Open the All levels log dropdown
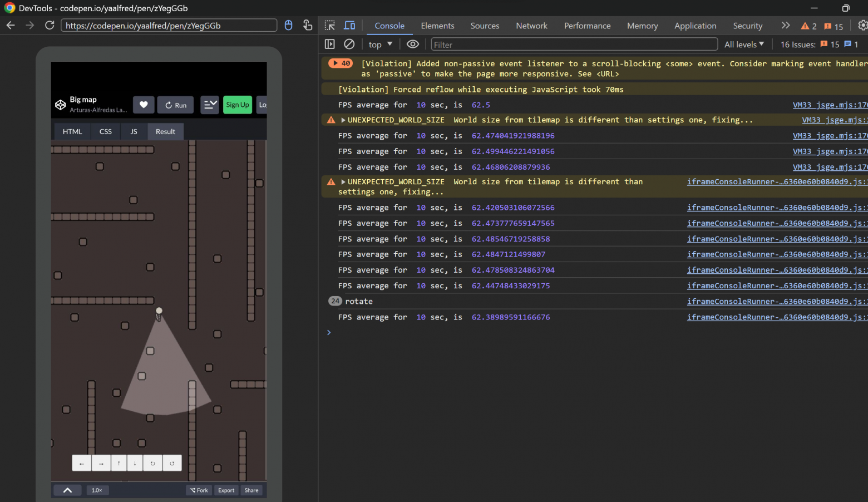 pos(744,45)
